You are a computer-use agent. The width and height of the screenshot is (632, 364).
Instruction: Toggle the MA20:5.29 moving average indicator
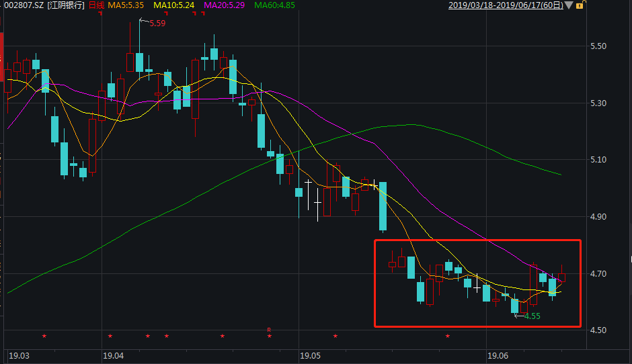coord(222,5)
